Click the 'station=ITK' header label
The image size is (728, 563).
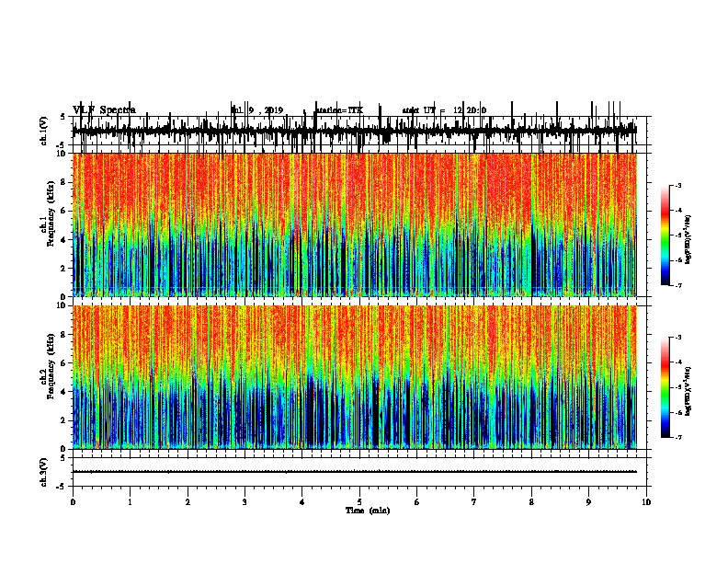(x=339, y=110)
